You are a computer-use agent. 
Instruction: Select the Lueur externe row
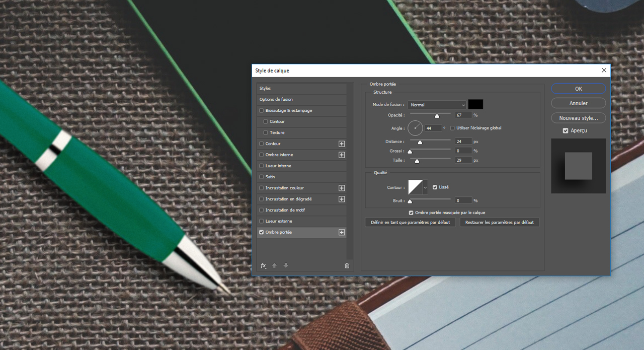(301, 221)
